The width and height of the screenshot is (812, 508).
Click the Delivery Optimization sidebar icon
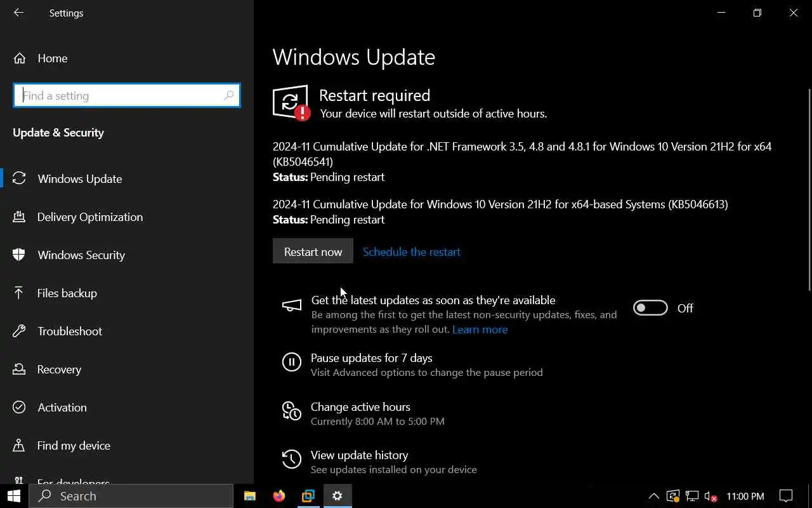[x=19, y=217]
